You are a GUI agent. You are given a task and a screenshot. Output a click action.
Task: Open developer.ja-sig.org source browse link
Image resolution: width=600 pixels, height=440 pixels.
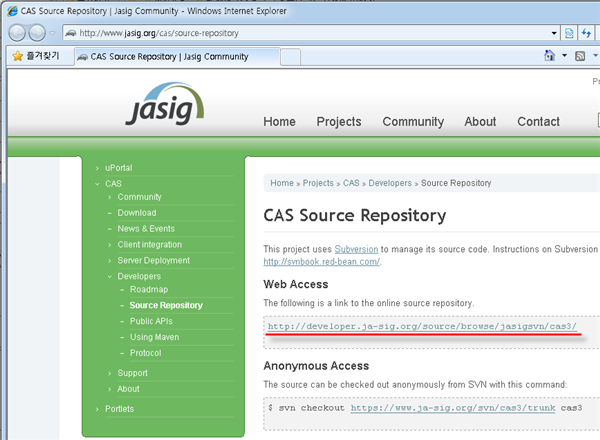(x=422, y=326)
